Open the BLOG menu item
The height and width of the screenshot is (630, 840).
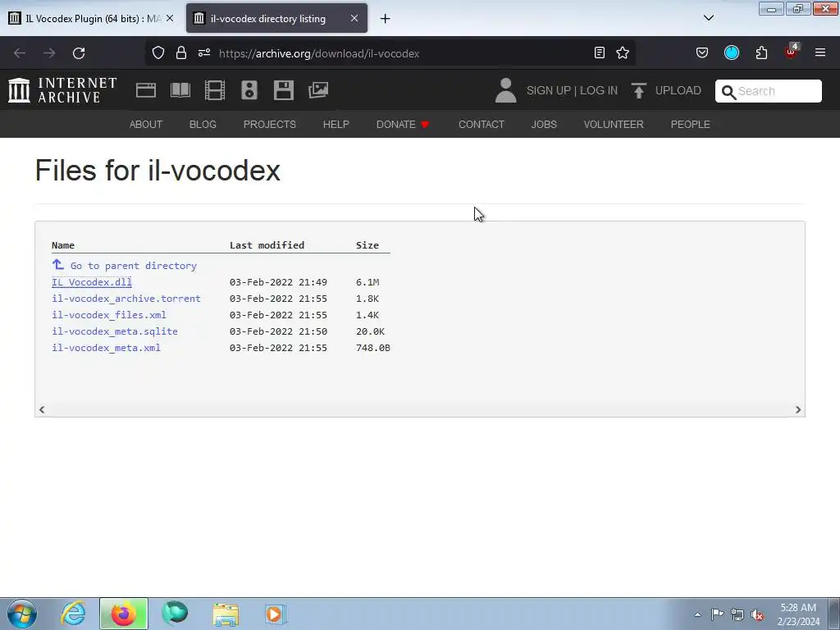pos(203,125)
